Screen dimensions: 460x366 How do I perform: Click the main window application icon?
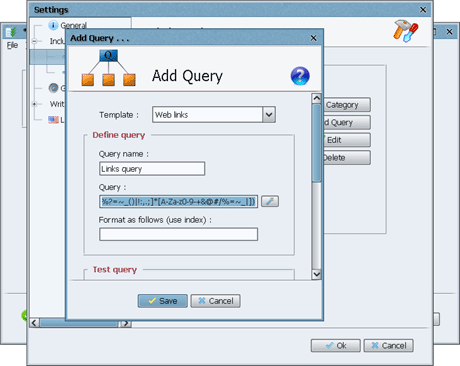point(11,32)
